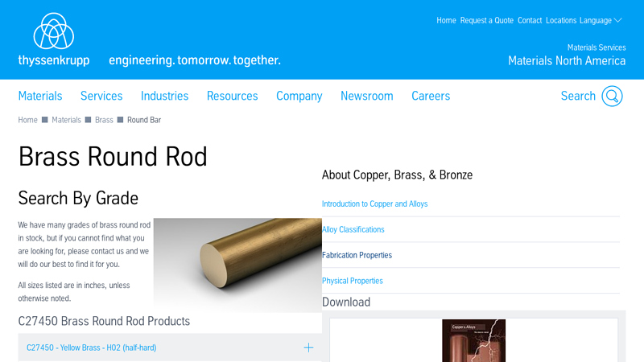Open Introduction to Copper and Alloys link

(x=374, y=204)
